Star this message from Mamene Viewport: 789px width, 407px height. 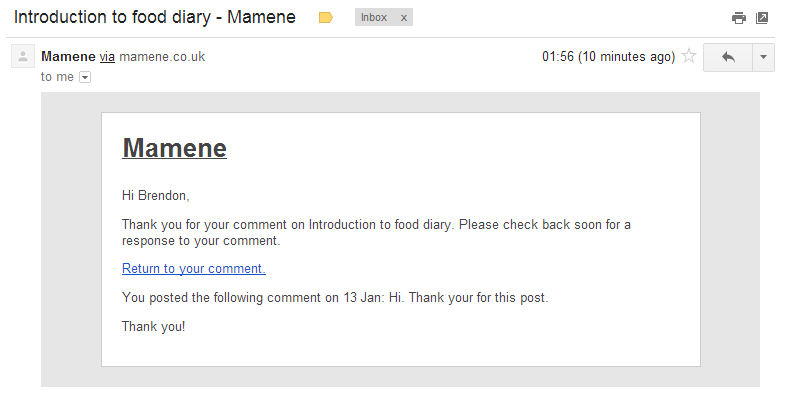(688, 57)
